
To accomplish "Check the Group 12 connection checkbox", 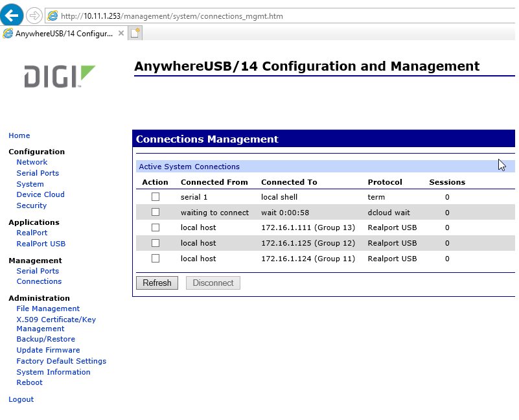I will pyautogui.click(x=156, y=243).
